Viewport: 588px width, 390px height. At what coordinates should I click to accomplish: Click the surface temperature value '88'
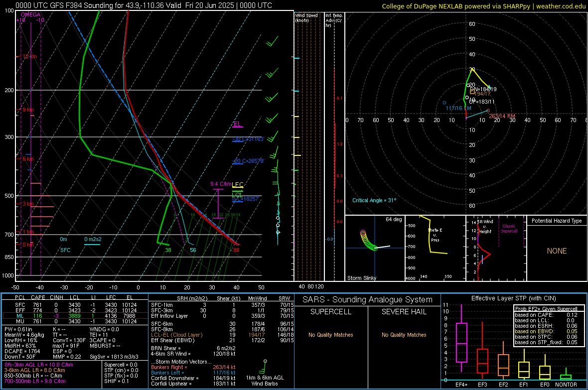(x=236, y=250)
